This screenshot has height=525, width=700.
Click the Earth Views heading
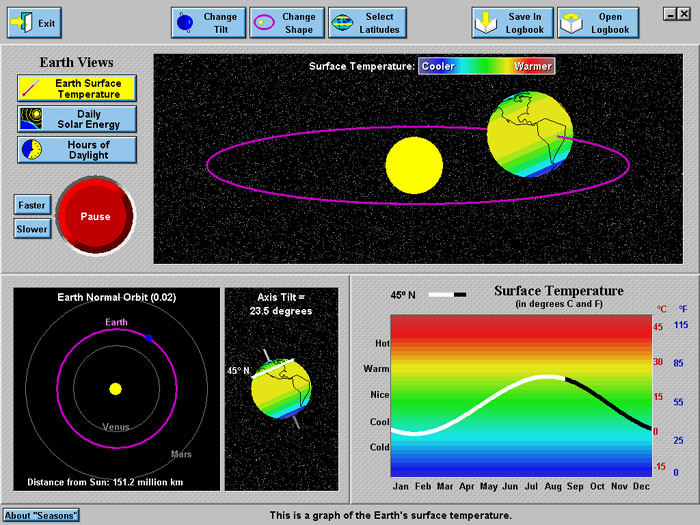click(x=76, y=62)
